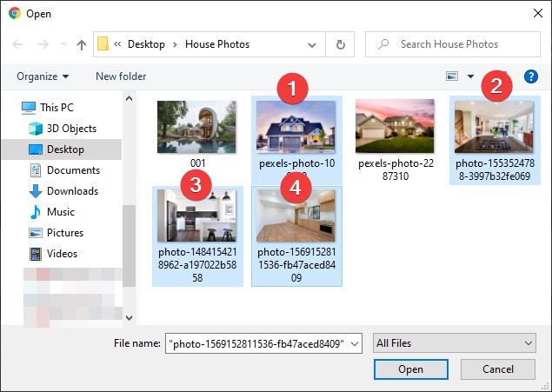Image resolution: width=552 pixels, height=392 pixels.
Task: Click the Back navigation arrow
Action: 18,44
